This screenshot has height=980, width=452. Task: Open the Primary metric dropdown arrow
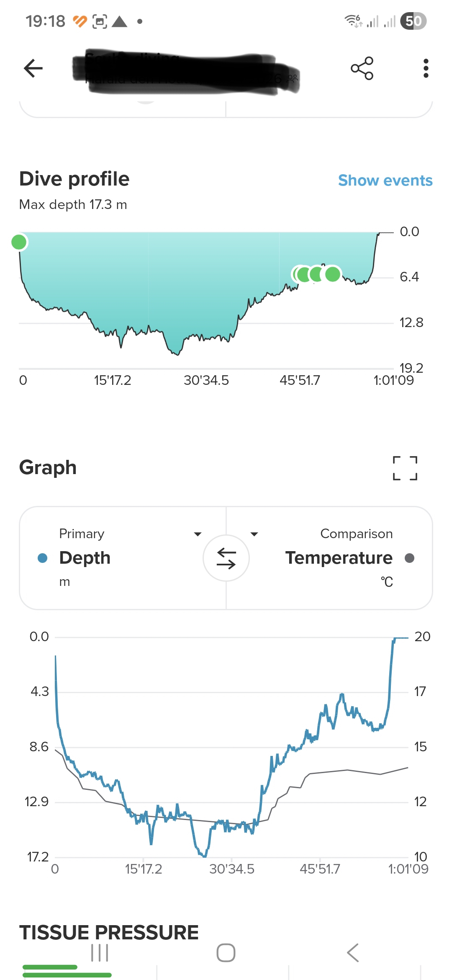click(198, 534)
